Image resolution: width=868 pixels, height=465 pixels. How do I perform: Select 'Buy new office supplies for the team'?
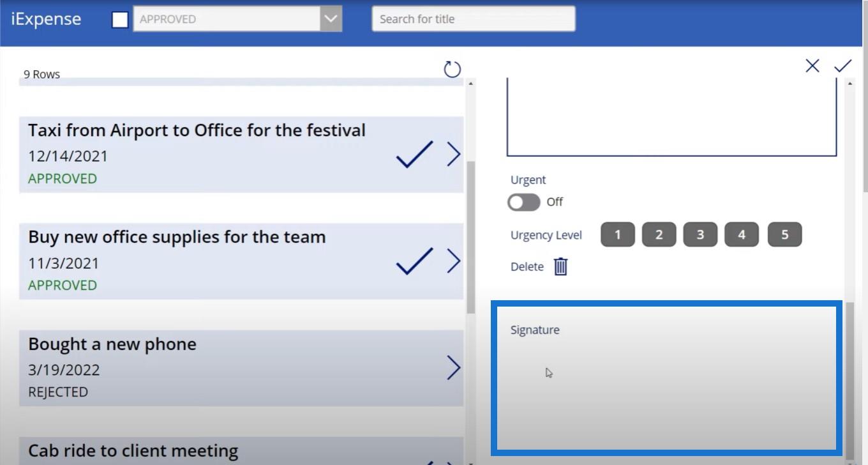pyautogui.click(x=177, y=237)
